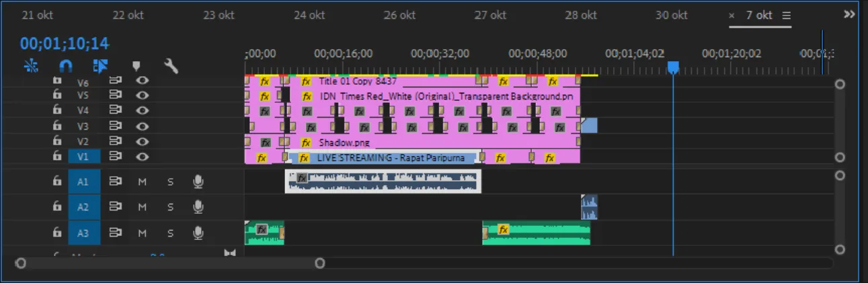Mute audio track A3
The width and height of the screenshot is (868, 283).
pyautogui.click(x=143, y=233)
